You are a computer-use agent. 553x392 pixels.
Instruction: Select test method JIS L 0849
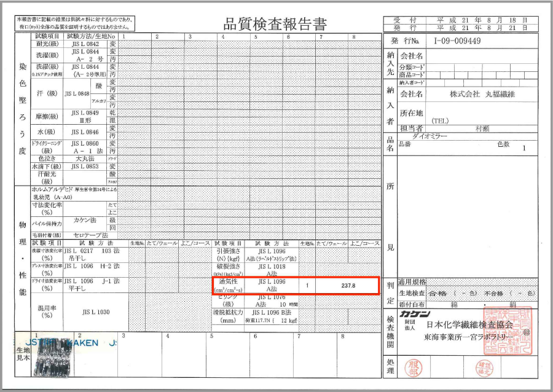(85, 113)
